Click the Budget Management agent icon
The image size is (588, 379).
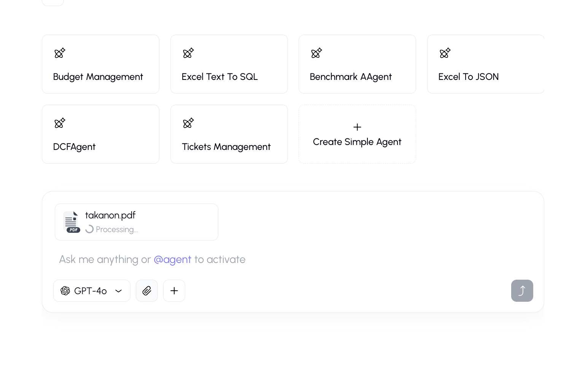tap(60, 53)
